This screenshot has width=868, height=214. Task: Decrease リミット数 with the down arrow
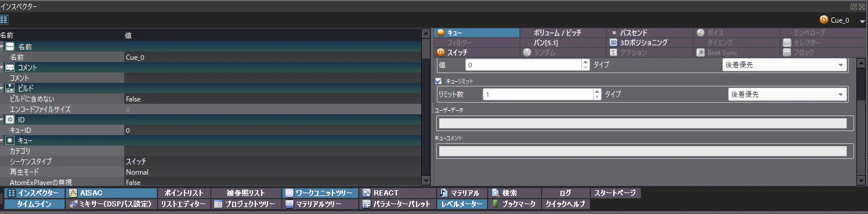[598, 97]
